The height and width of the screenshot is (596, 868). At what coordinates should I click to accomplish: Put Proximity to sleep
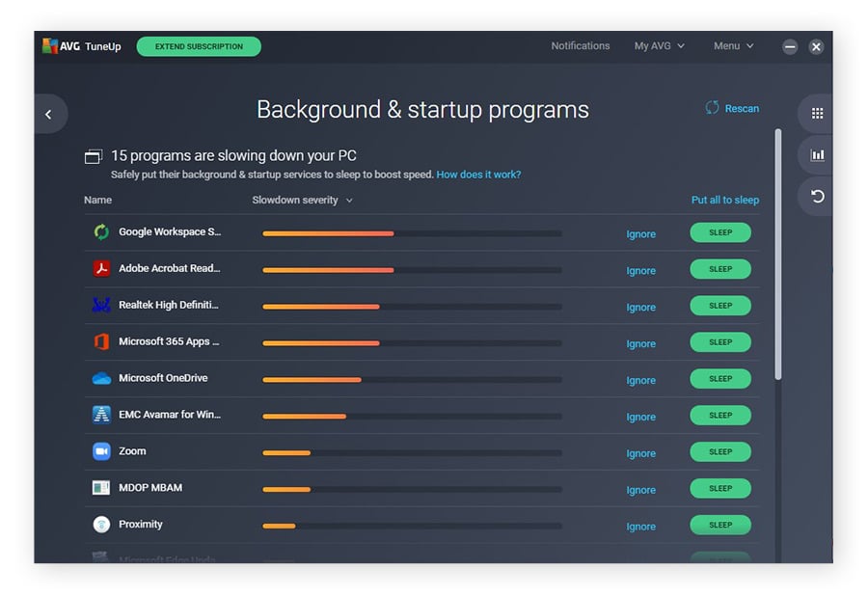719,525
